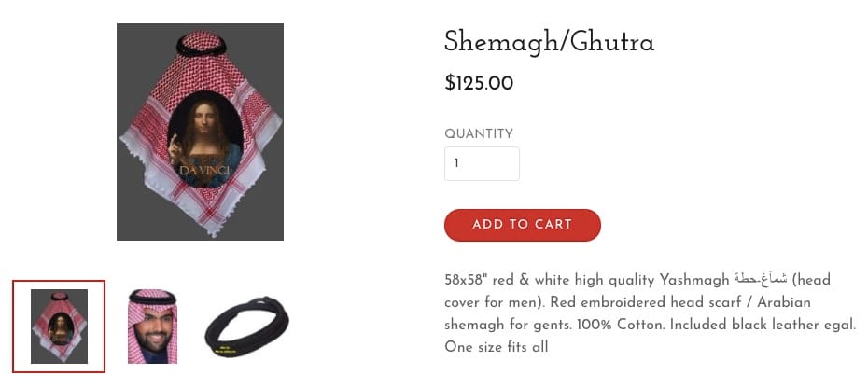This screenshot has height=389, width=868.
Task: Click the DA VINCI caption on main image
Action: [204, 171]
